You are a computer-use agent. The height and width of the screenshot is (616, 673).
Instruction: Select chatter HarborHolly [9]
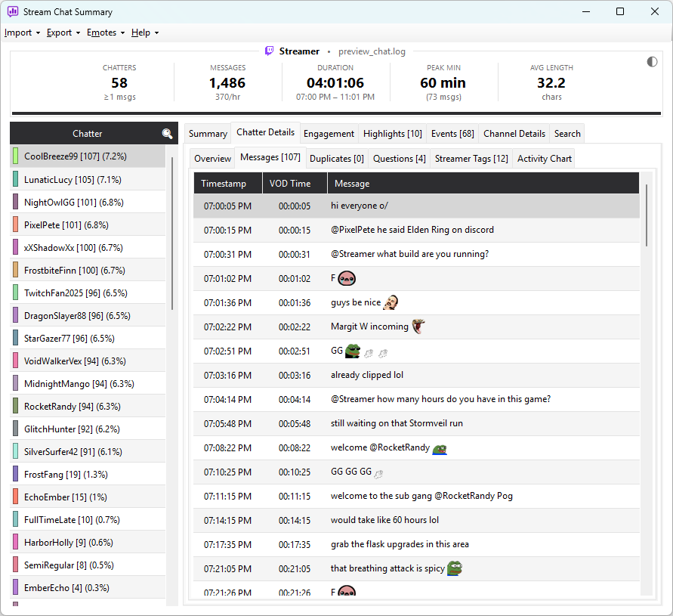[x=88, y=543]
